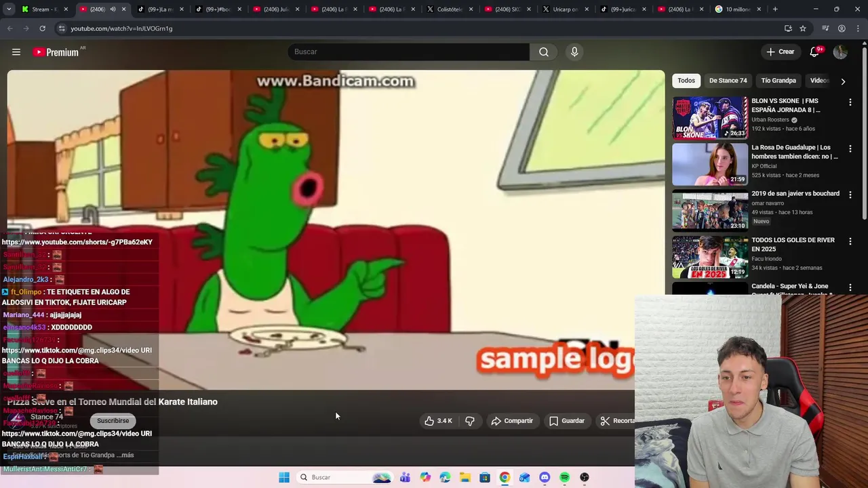The width and height of the screenshot is (868, 488).
Task: Select the Tío Grandpa filter chip
Action: [x=778, y=81]
